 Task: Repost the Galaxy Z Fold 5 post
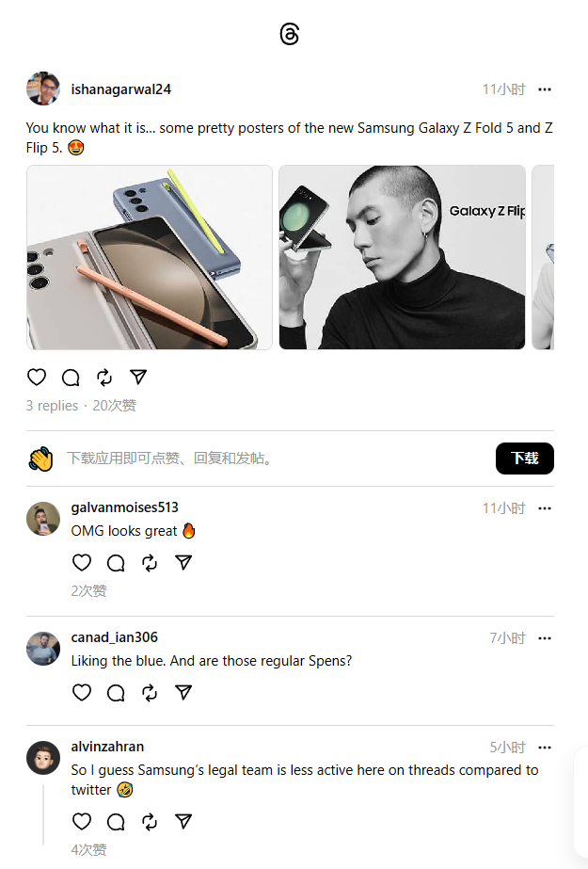tap(104, 378)
